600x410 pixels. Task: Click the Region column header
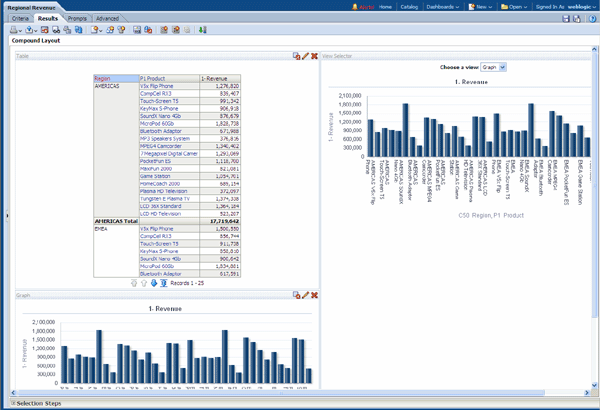click(116, 78)
